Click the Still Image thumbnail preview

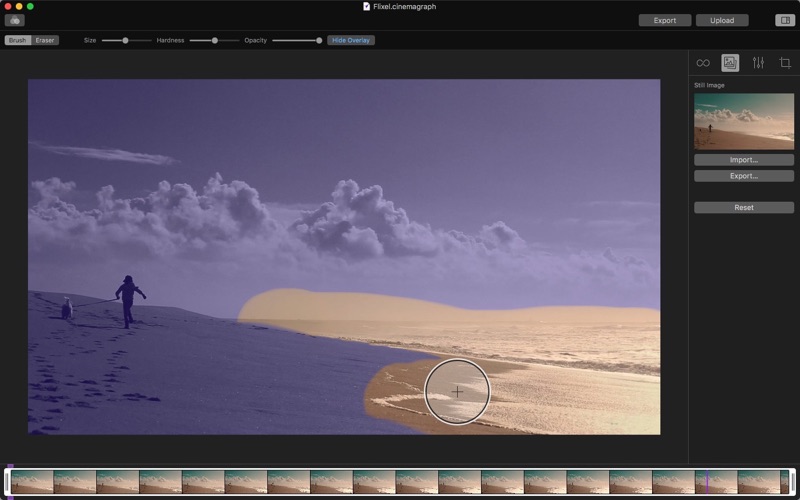[744, 122]
